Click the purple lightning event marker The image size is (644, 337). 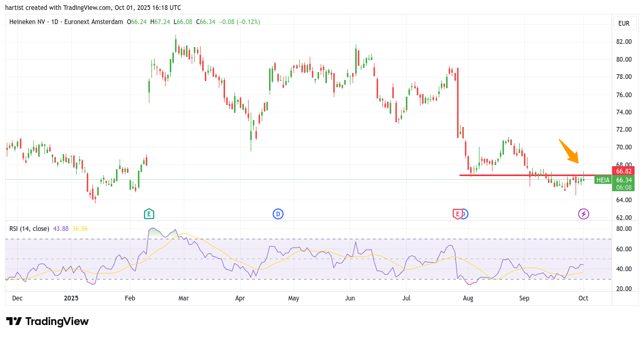[x=583, y=214]
